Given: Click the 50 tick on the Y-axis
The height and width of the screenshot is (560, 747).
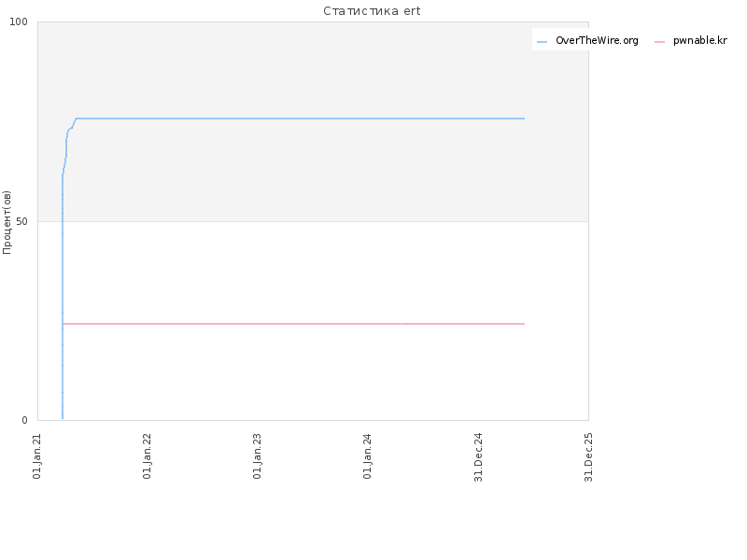Looking at the screenshot, I should pos(21,221).
